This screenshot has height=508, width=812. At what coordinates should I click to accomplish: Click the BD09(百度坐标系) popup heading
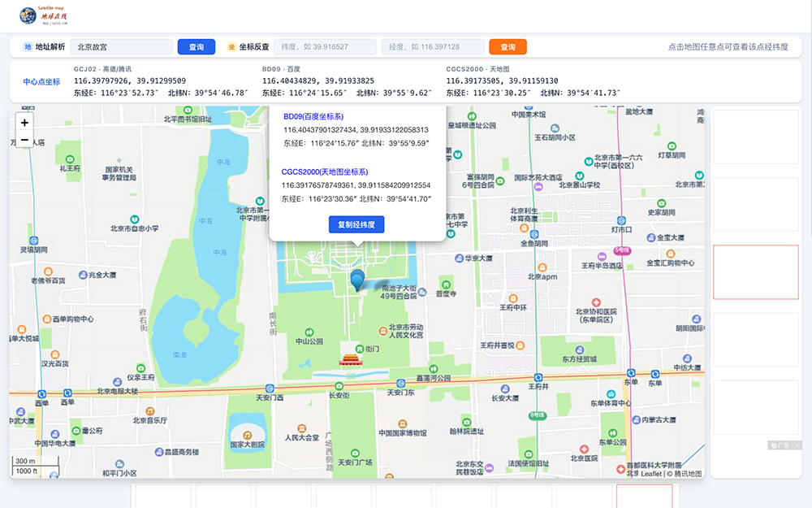pos(313,116)
